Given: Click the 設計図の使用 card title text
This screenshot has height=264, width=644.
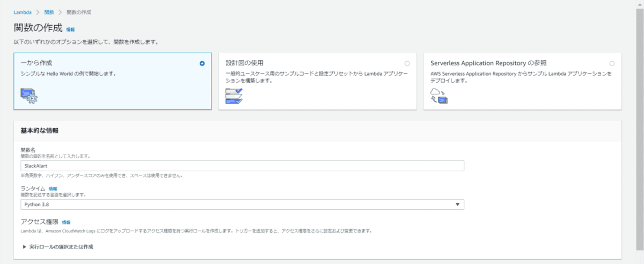Looking at the screenshot, I should pyautogui.click(x=244, y=63).
